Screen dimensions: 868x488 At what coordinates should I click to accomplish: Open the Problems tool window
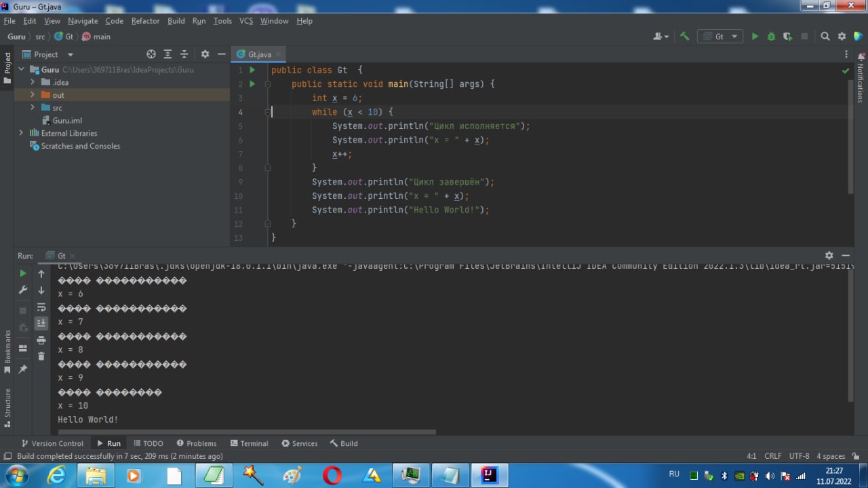pos(197,443)
